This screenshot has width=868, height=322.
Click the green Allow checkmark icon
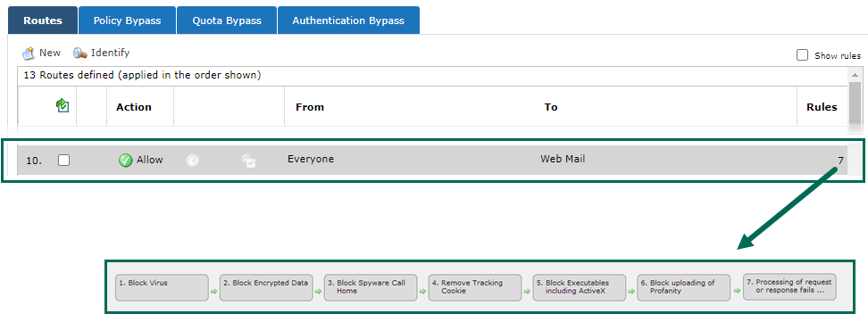click(x=126, y=161)
